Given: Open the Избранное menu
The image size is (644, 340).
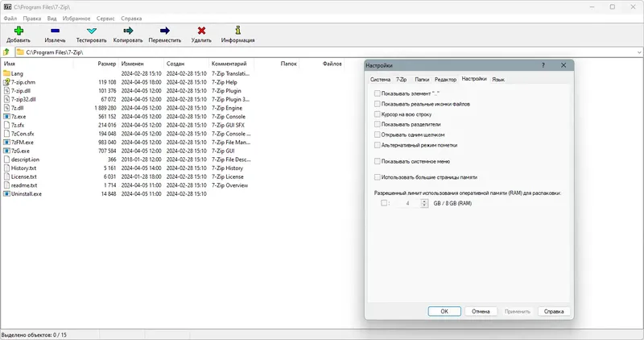Looking at the screenshot, I should click(76, 19).
